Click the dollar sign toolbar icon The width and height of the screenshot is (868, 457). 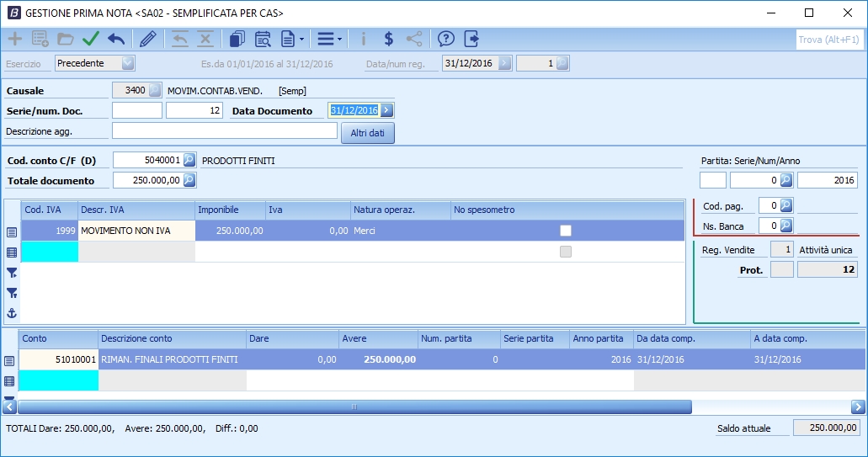(x=389, y=39)
